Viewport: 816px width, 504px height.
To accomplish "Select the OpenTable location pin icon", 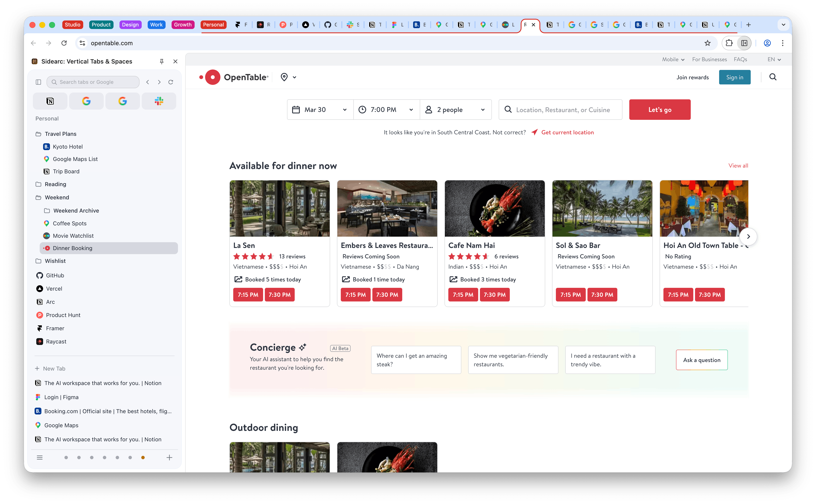I will click(284, 77).
